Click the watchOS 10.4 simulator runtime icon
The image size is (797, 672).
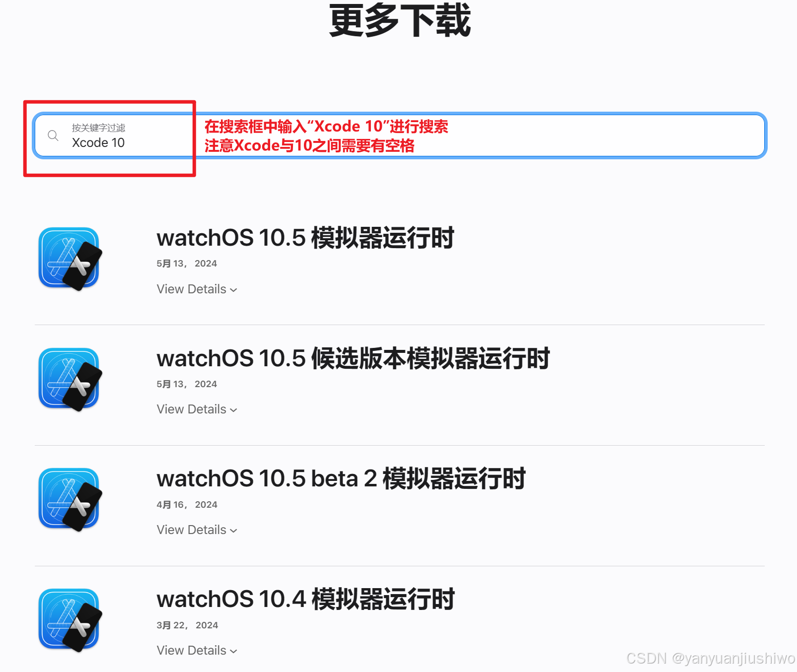(x=70, y=620)
